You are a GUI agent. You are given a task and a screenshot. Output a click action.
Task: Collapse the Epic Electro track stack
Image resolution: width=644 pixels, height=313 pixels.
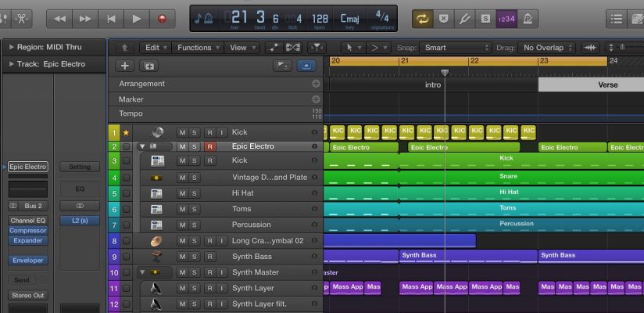coord(141,146)
